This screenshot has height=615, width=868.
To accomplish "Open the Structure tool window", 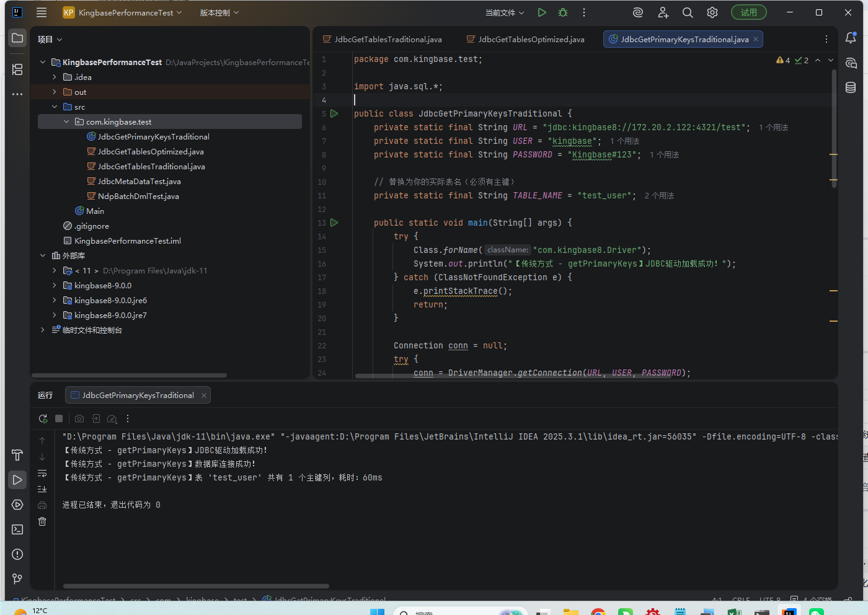I will 17,69.
